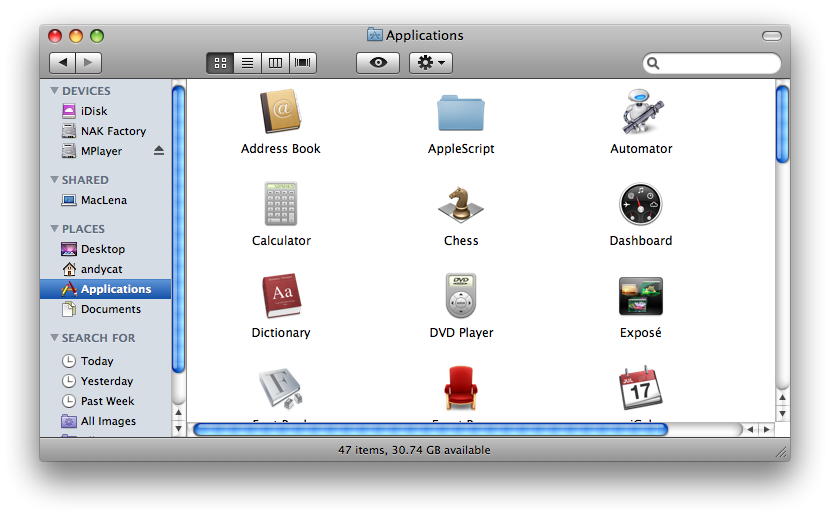
Task: Eject the MPlayer volume
Action: pos(159,151)
